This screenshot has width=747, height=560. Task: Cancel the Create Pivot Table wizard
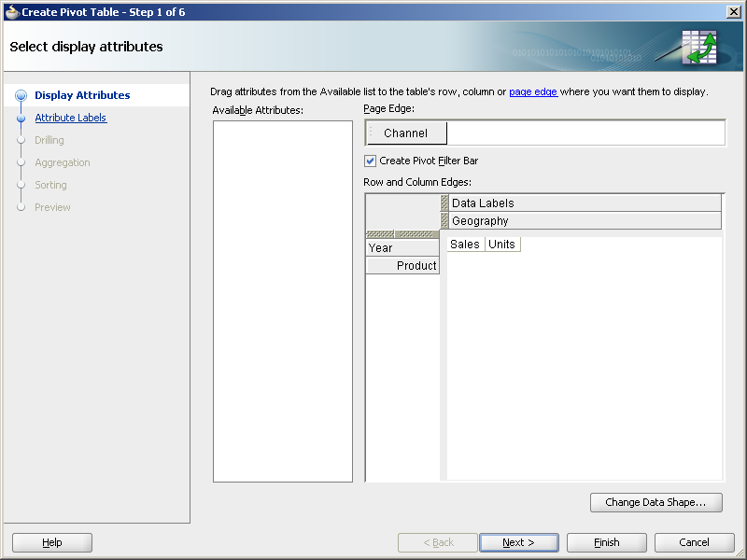(x=694, y=542)
